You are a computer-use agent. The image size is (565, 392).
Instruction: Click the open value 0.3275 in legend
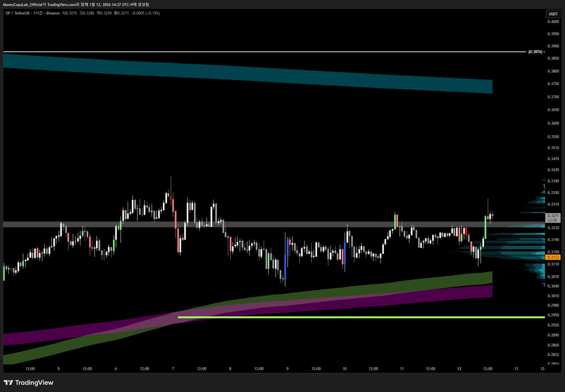(x=69, y=13)
